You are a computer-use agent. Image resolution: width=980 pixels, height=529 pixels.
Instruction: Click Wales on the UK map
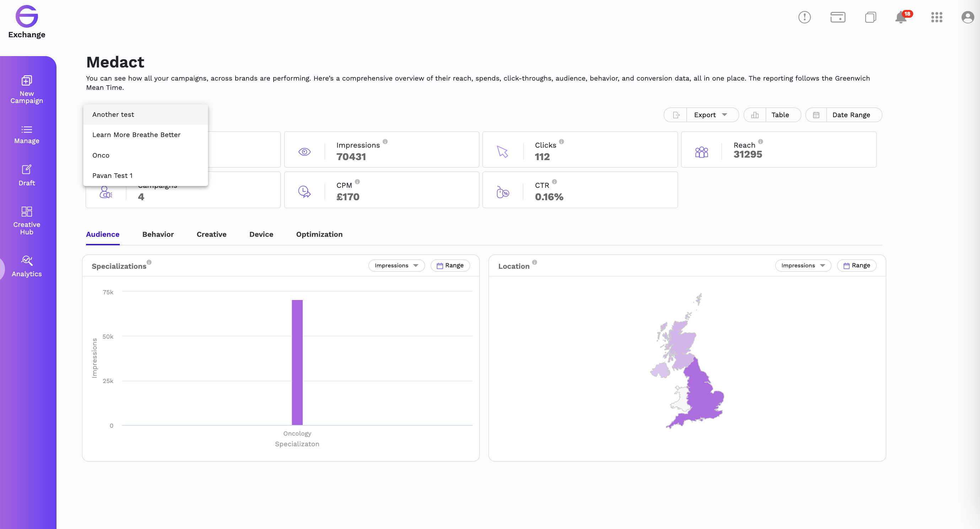coord(680,399)
